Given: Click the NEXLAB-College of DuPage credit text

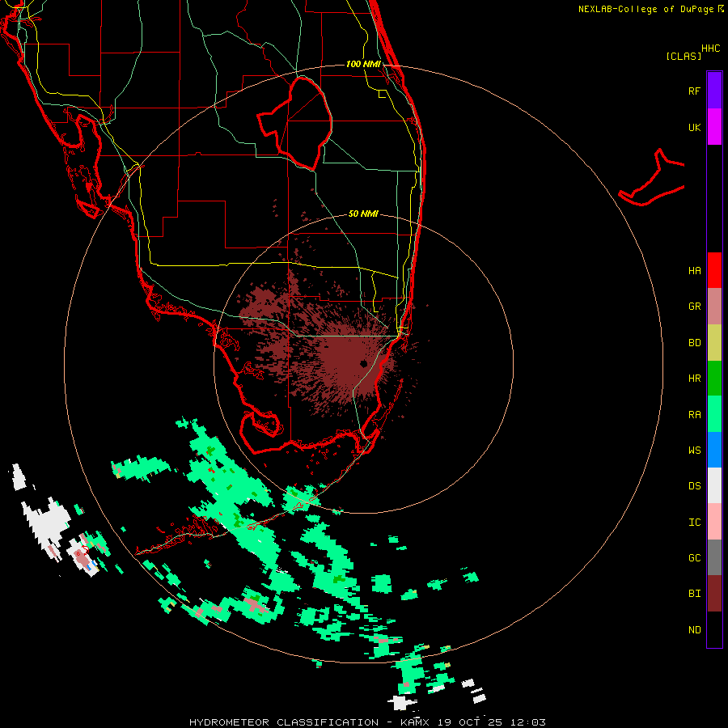Looking at the screenshot, I should (x=645, y=9).
